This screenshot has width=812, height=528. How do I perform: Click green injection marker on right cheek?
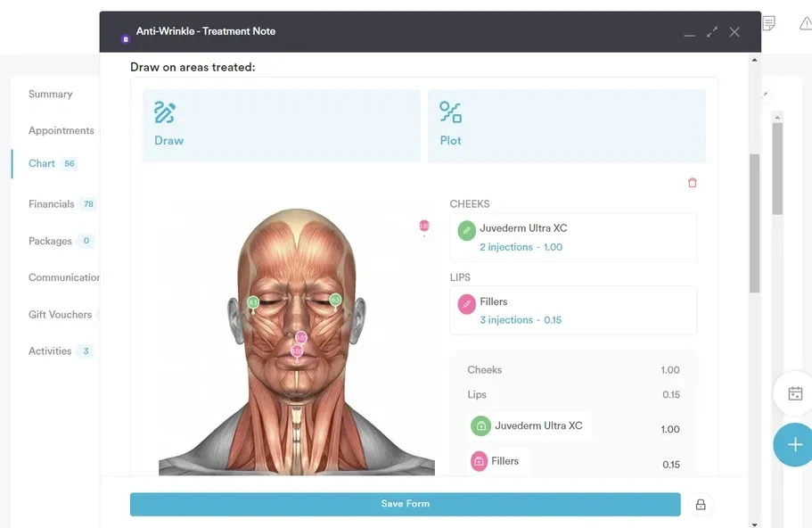335,301
